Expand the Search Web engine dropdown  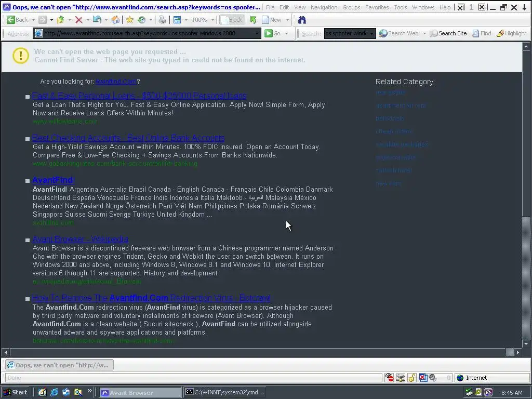coord(424,33)
